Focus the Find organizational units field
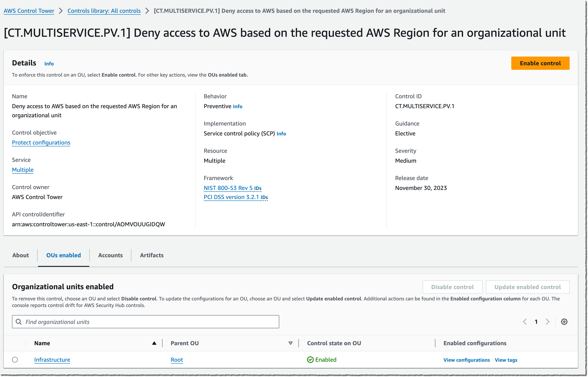Image resolution: width=588 pixels, height=377 pixels. [x=147, y=322]
